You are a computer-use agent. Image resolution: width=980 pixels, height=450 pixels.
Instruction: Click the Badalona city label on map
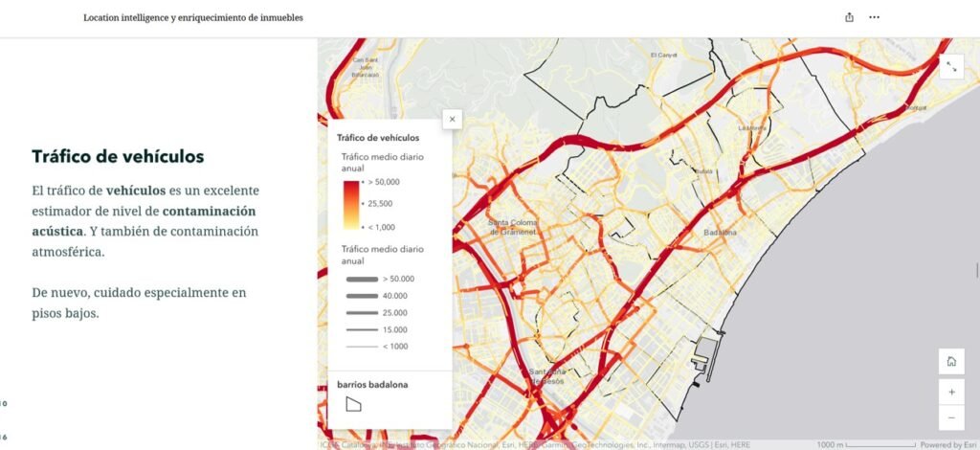point(720,233)
